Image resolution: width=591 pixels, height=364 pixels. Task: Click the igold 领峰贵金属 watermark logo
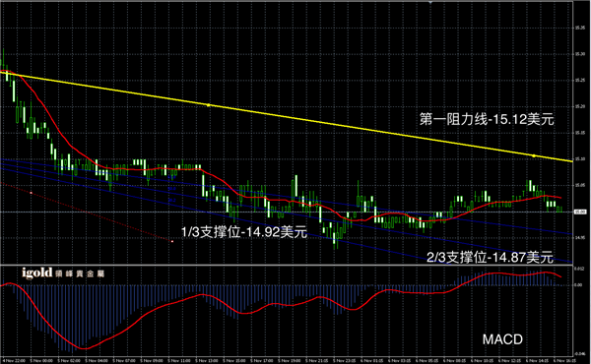coord(63,273)
